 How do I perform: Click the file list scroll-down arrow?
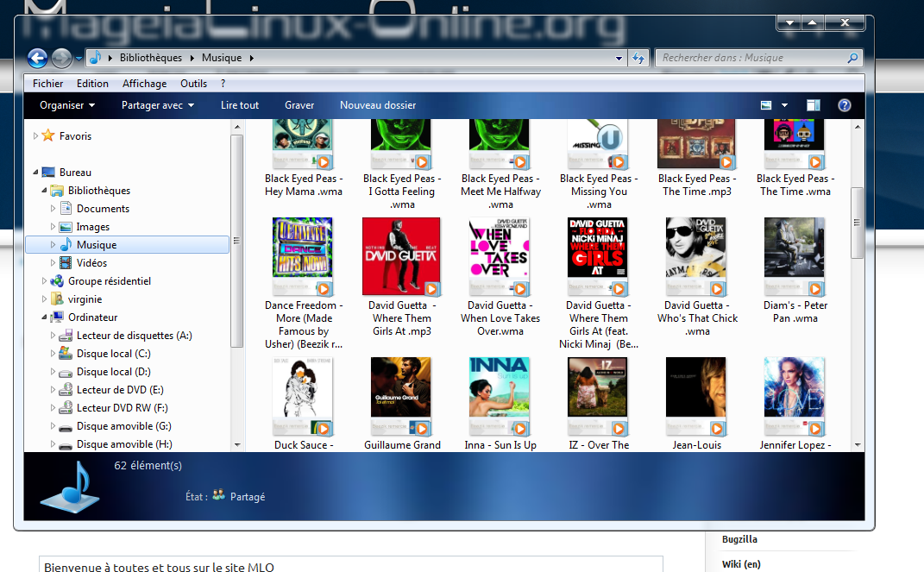[x=858, y=445]
